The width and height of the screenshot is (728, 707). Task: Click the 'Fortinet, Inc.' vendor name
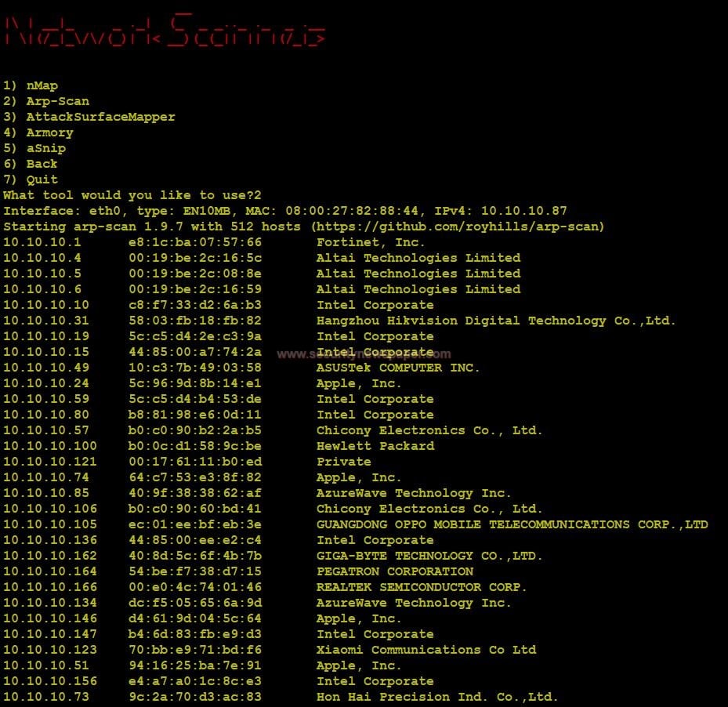tap(371, 242)
